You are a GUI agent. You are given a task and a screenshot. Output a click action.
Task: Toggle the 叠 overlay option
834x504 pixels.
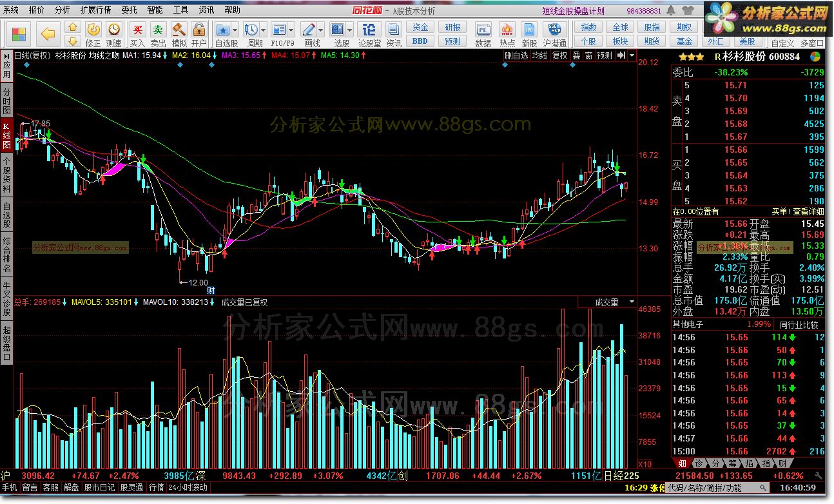coord(577,56)
